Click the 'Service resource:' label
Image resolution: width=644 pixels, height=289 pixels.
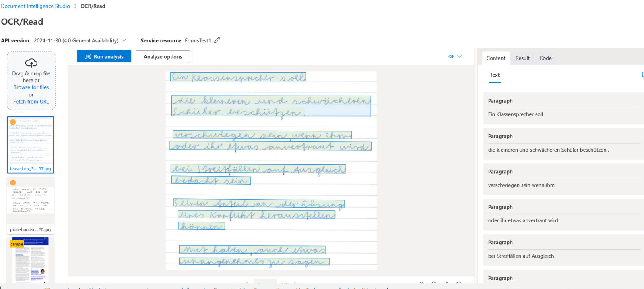[x=161, y=40]
